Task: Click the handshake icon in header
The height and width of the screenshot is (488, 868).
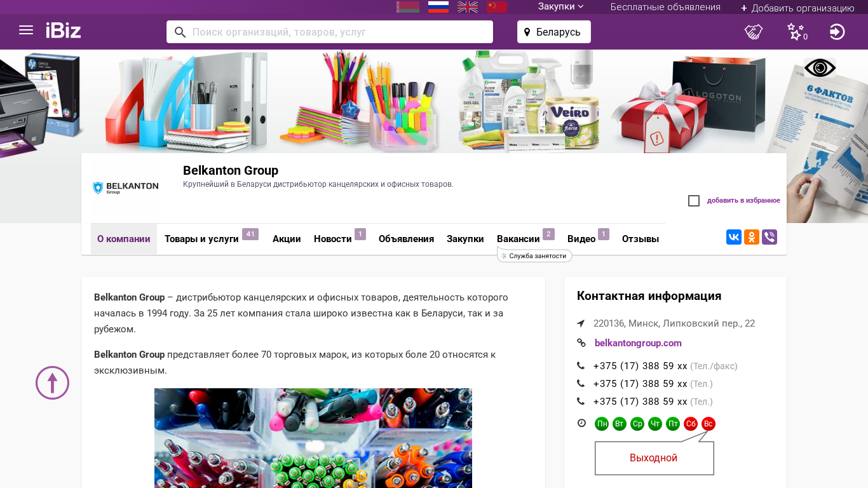Action: click(754, 32)
